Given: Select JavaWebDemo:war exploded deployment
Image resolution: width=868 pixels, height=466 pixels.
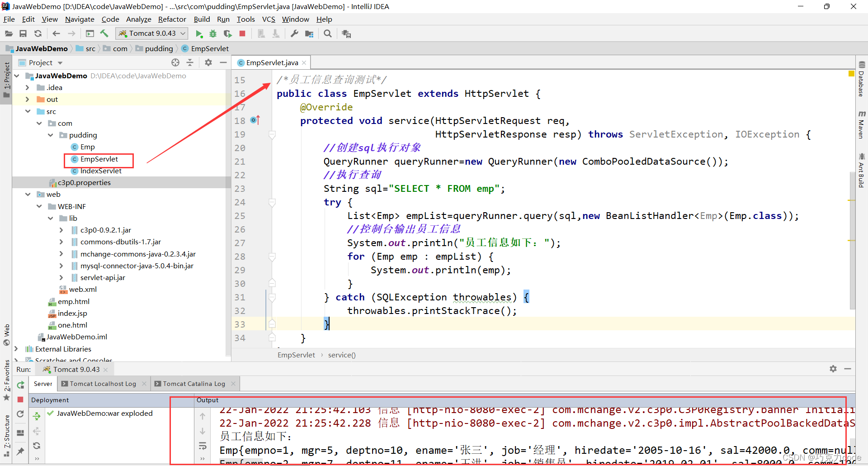Looking at the screenshot, I should [x=104, y=413].
